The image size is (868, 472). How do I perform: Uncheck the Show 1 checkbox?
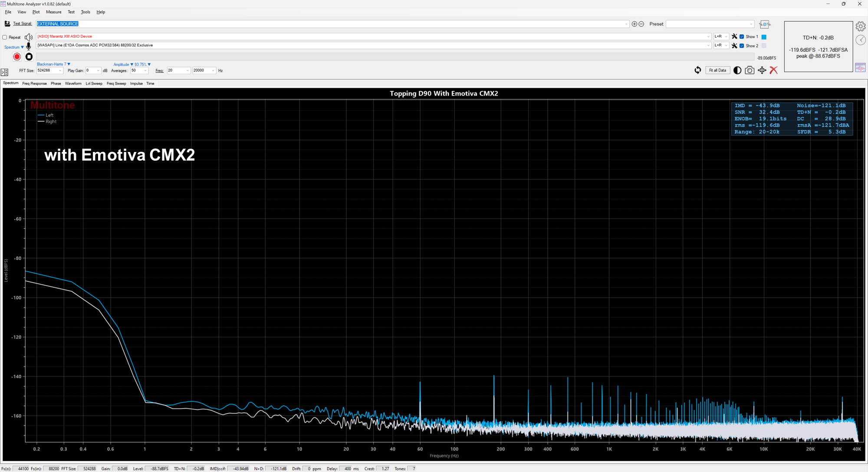coord(742,36)
